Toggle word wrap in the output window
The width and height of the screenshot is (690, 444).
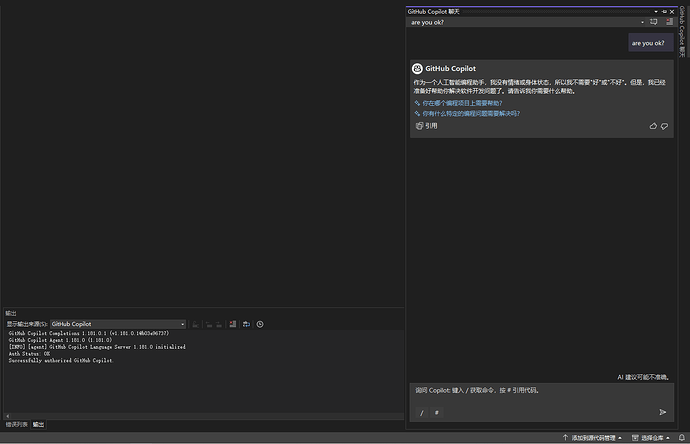click(x=246, y=324)
